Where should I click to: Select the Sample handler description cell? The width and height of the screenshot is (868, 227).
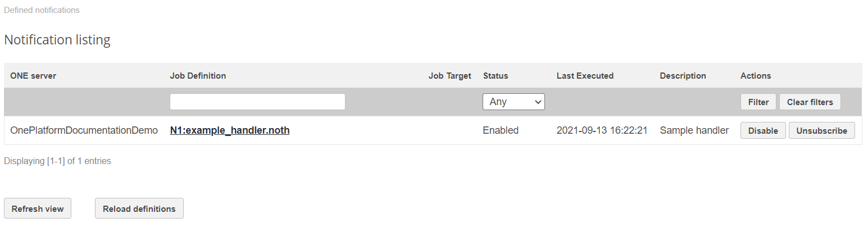[x=694, y=130]
